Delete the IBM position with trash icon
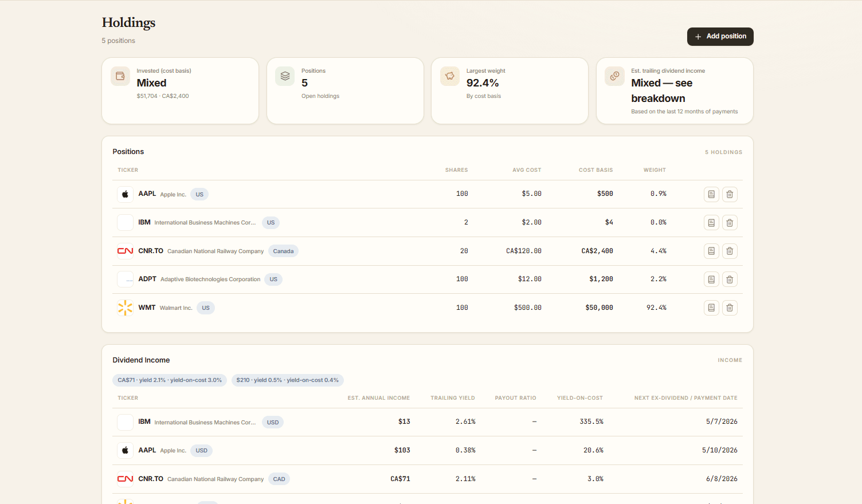The height and width of the screenshot is (504, 862). tap(730, 223)
